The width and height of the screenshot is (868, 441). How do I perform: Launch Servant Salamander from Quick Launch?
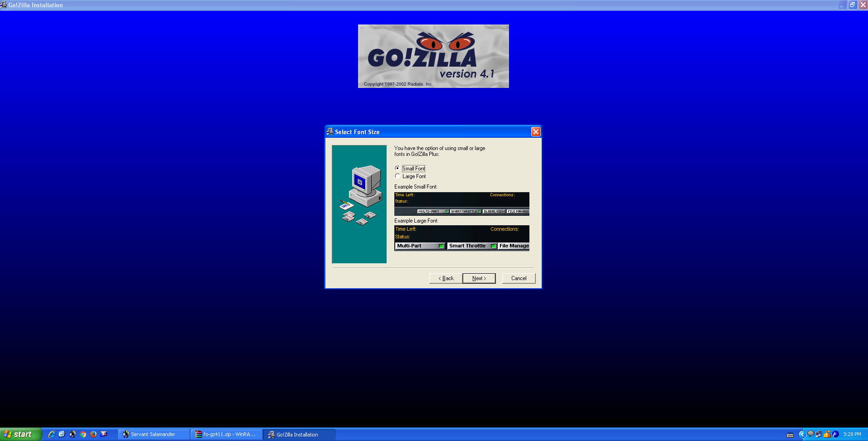tap(73, 434)
